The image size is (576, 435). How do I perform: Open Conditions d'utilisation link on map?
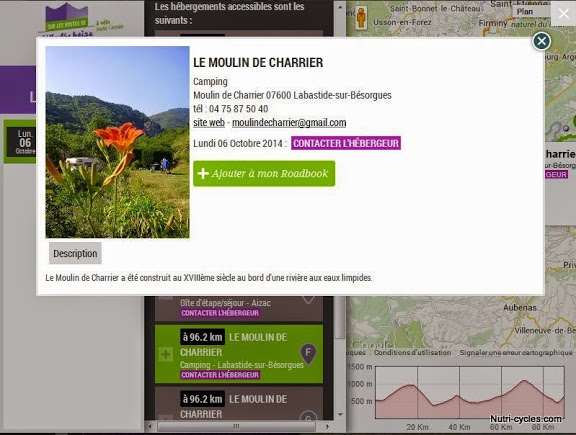tap(413, 352)
